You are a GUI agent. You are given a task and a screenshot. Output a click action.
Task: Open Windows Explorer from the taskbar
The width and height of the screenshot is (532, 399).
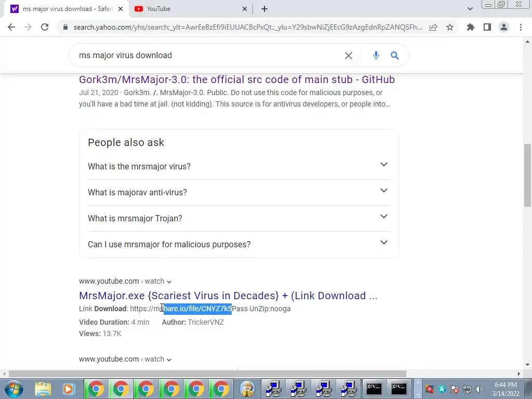coord(43,389)
